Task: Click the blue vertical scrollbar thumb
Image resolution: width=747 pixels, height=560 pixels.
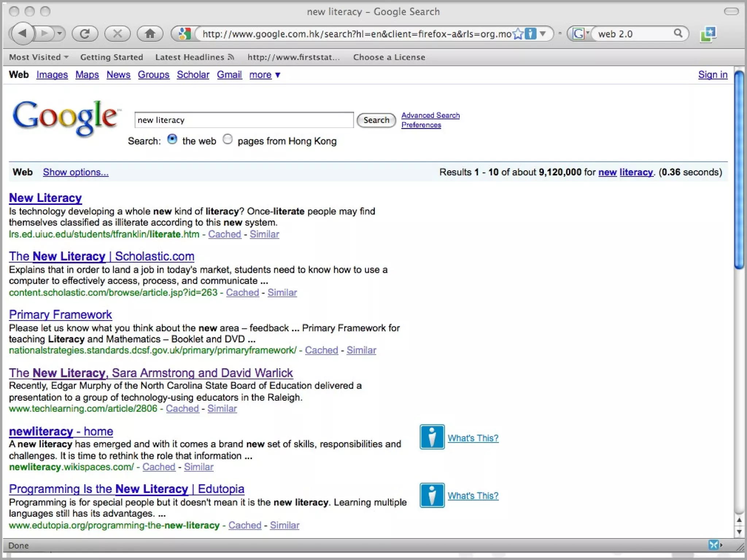Action: tap(739, 170)
